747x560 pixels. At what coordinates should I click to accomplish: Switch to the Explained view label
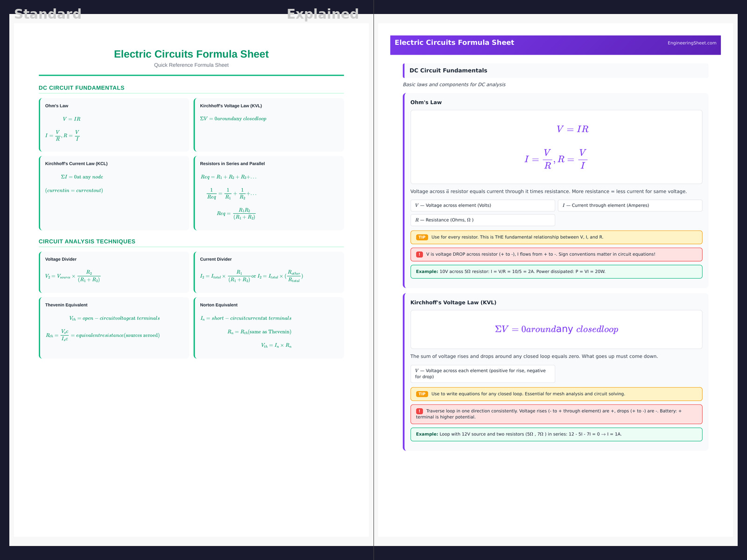[x=323, y=14]
